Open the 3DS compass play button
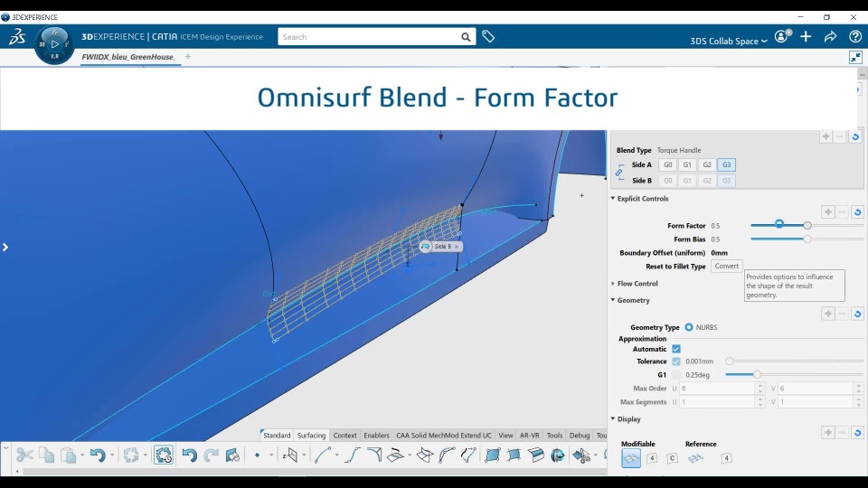The height and width of the screenshot is (488, 868). tap(54, 43)
